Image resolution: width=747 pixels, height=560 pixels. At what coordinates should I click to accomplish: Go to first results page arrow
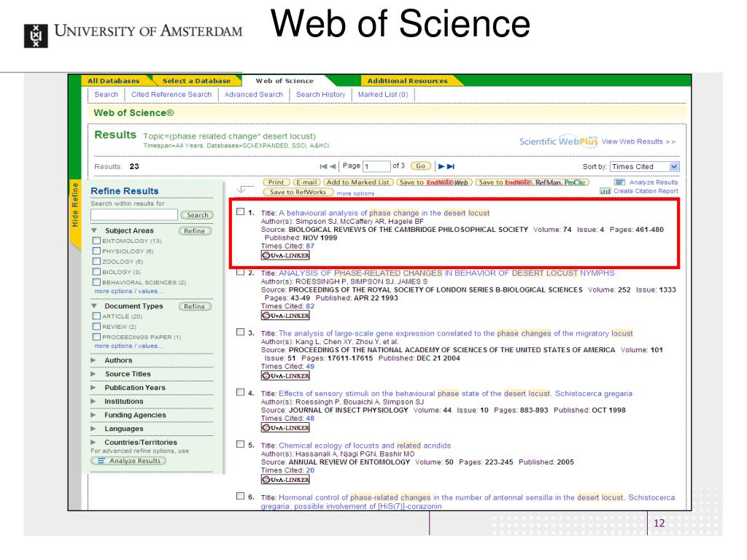pyautogui.click(x=323, y=166)
